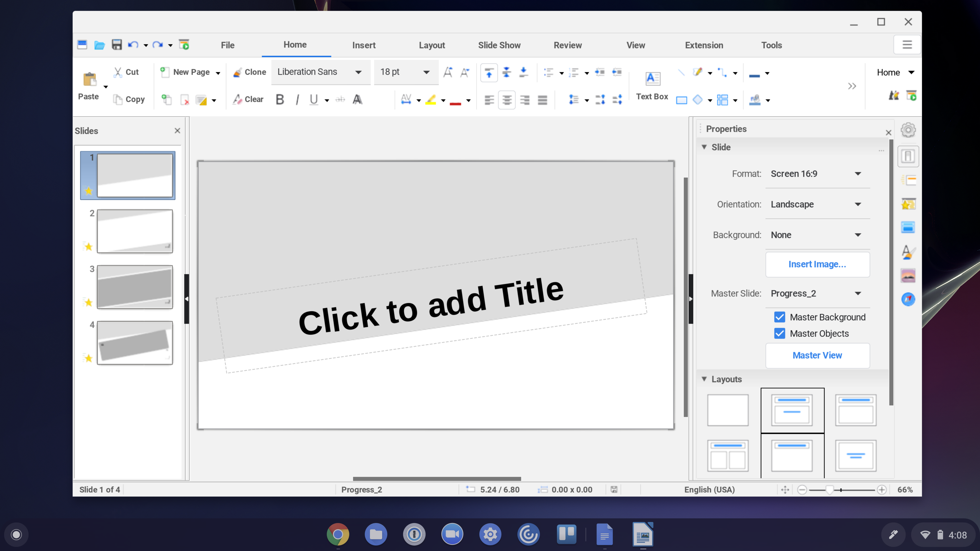Click the Save document icon
The width and height of the screenshot is (980, 551).
116,45
